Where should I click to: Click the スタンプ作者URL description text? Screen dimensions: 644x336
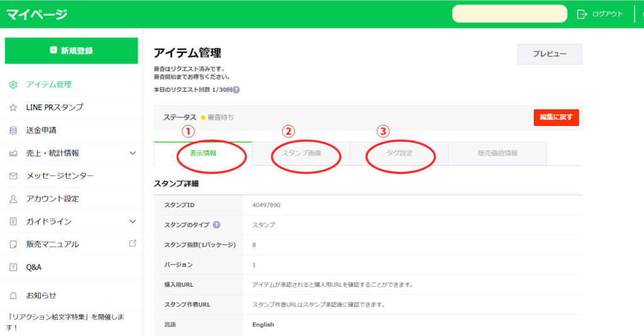tap(319, 305)
